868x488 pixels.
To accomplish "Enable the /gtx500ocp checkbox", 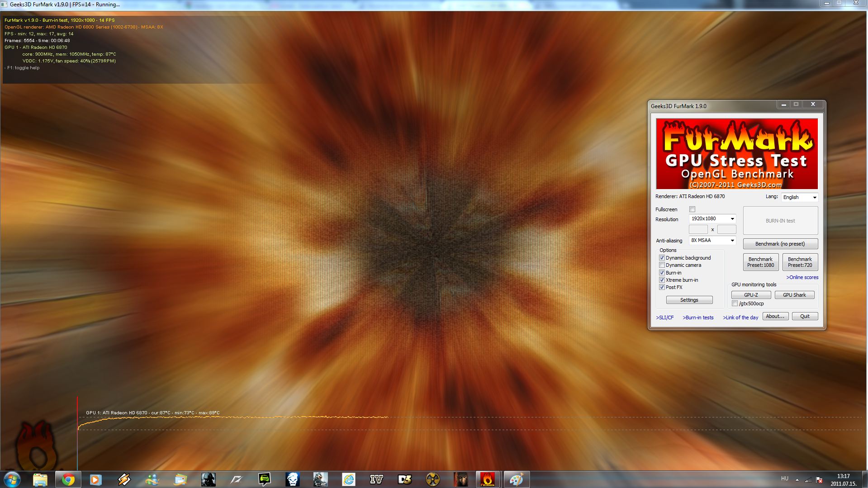I will 735,303.
